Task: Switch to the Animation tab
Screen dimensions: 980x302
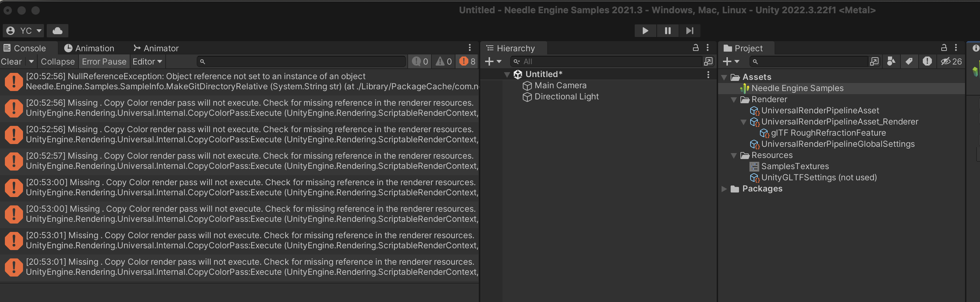Action: [89, 48]
